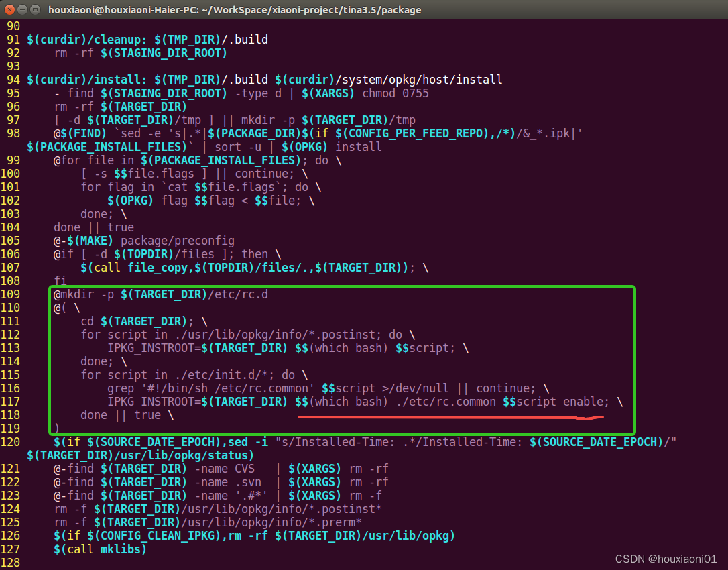The height and width of the screenshot is (570, 728).
Task: Click "-name '.#*'" on line 123
Action: point(231,496)
